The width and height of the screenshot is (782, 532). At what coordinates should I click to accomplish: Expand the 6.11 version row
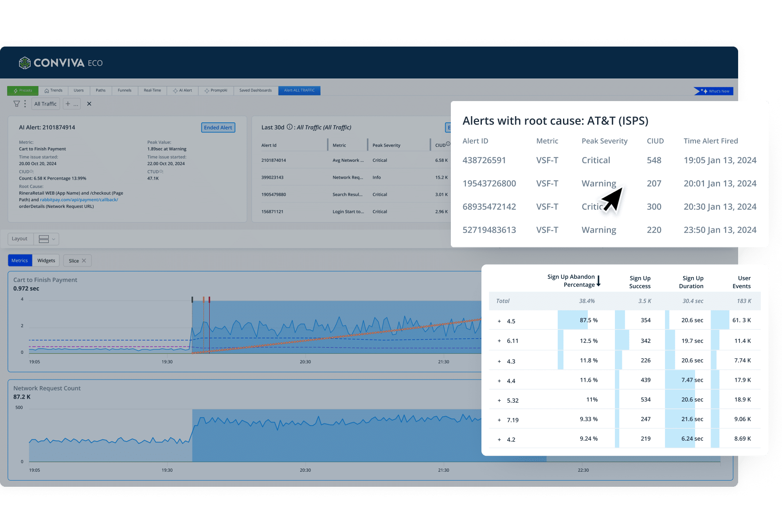coord(499,341)
